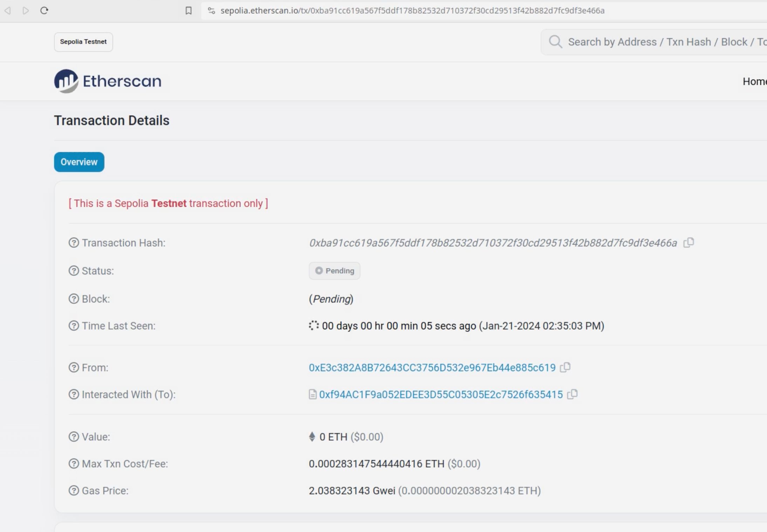Click Max Txn Cost/Fee help icon
This screenshot has height=532, width=767.
[74, 464]
